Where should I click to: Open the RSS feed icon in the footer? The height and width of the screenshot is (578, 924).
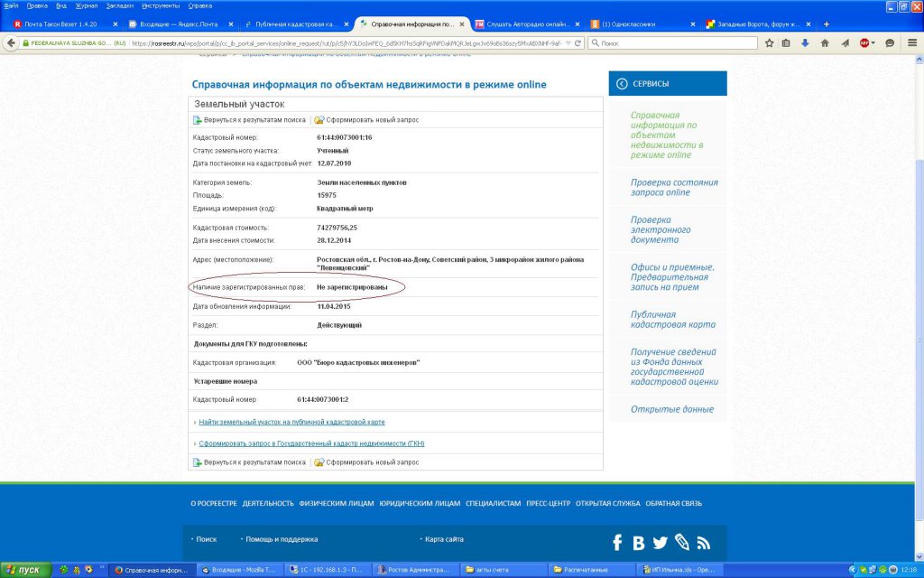point(704,543)
